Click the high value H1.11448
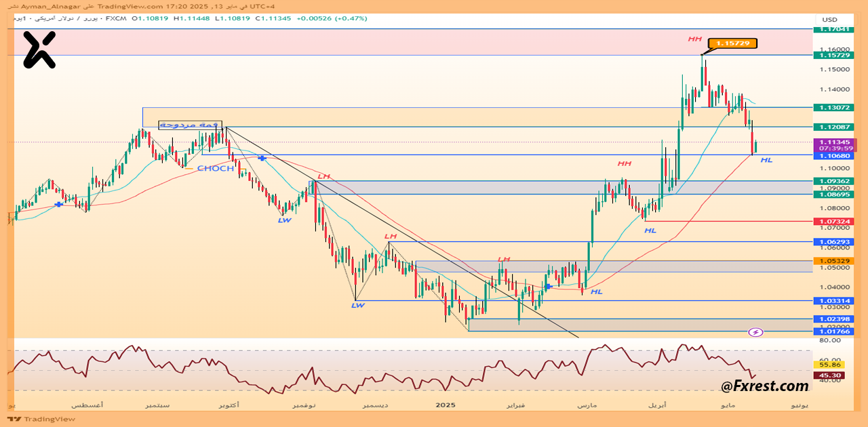The height and width of the screenshot is (427, 868). 192,18
